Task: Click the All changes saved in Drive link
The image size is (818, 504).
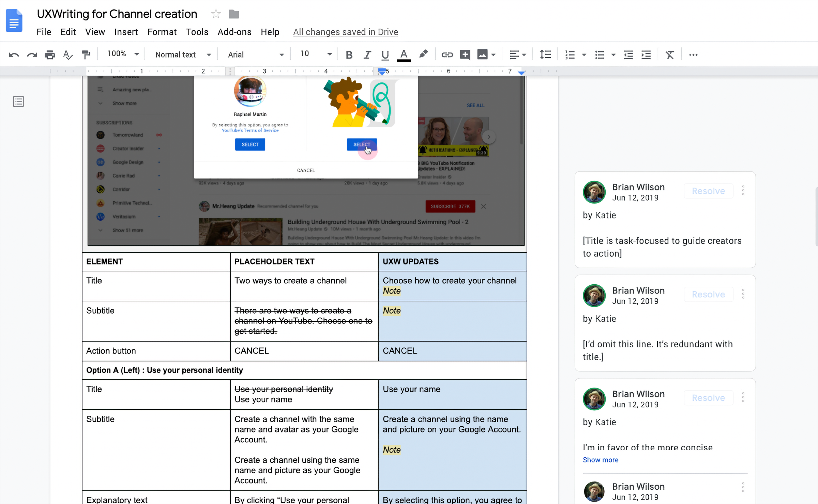Action: pos(346,32)
